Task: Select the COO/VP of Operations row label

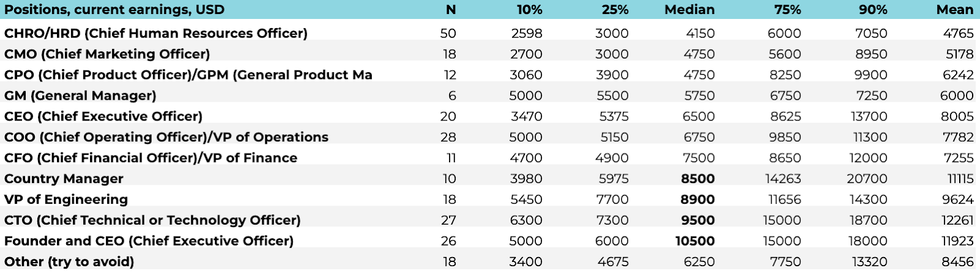Action: (x=167, y=137)
